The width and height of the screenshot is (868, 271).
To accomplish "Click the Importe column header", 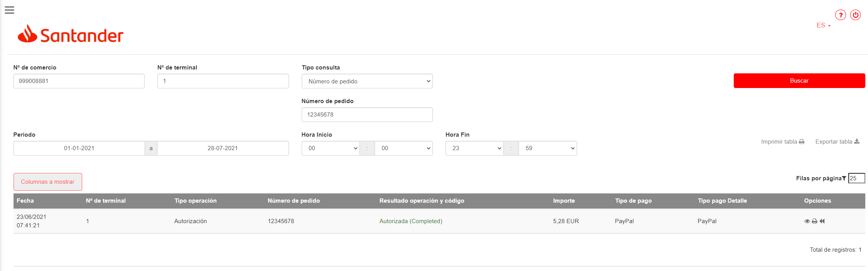I will pyautogui.click(x=564, y=201).
